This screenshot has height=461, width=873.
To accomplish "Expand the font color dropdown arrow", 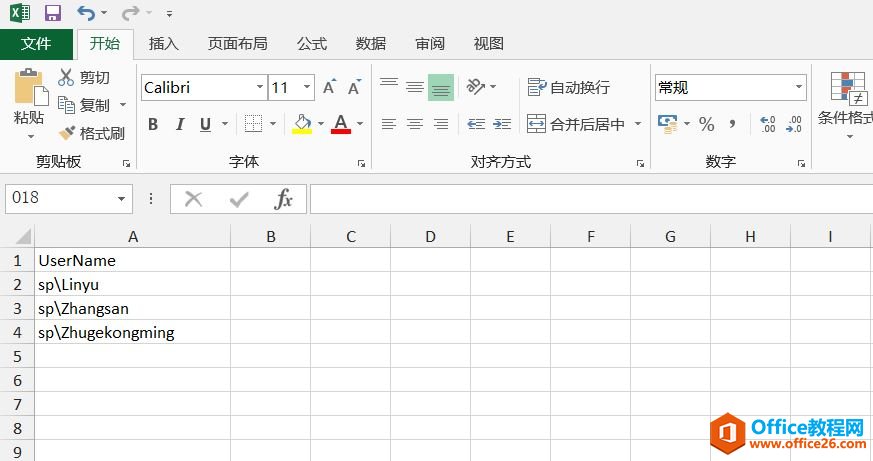I will tap(360, 124).
